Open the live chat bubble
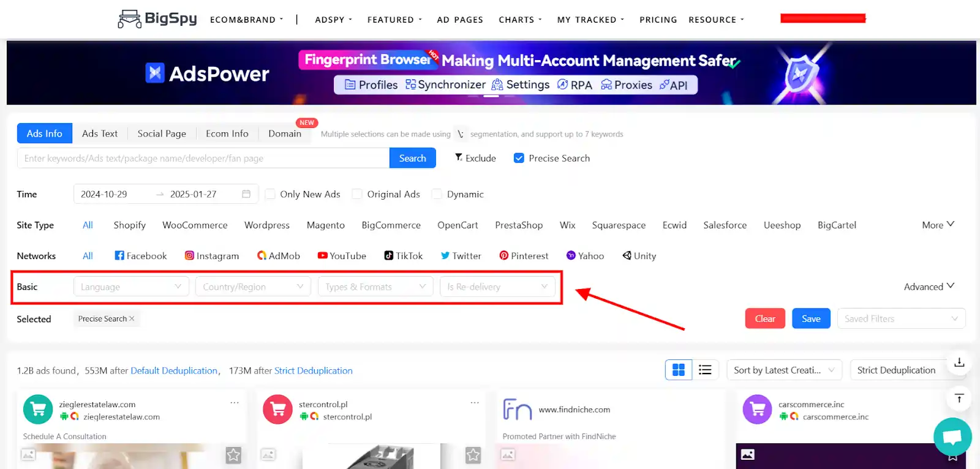 [x=952, y=437]
